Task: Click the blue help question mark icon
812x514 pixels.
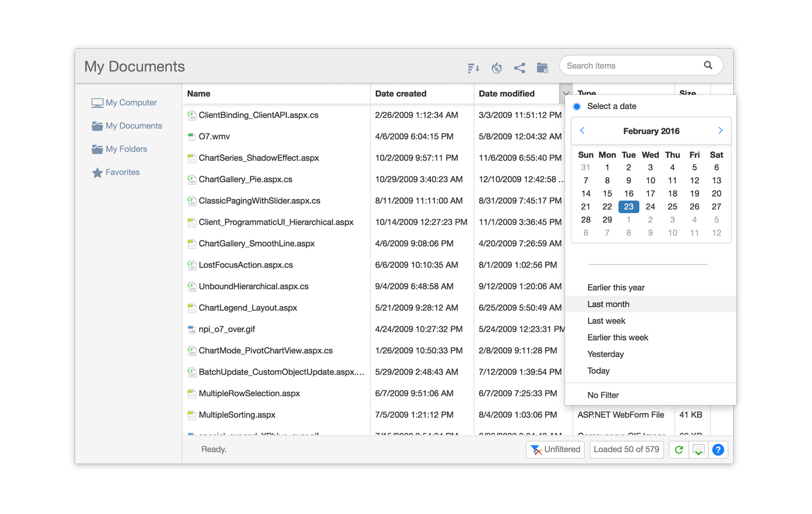Action: click(x=718, y=450)
